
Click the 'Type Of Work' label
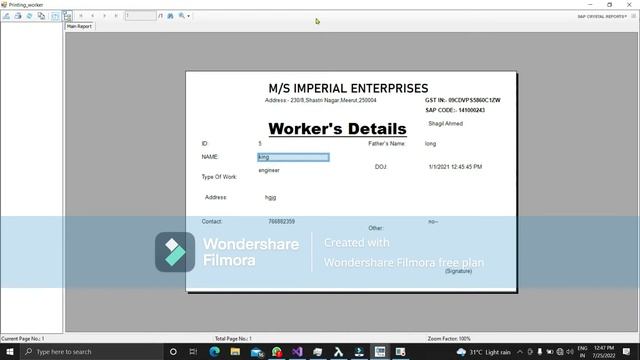(219, 177)
